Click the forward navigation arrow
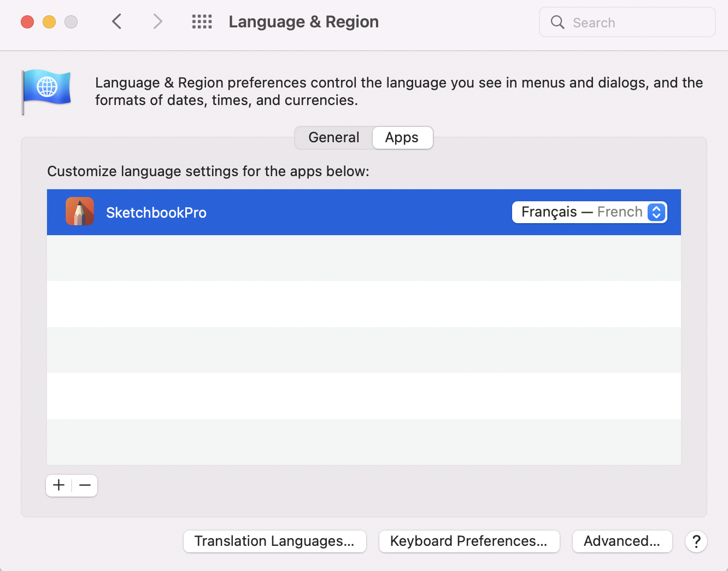Screen dimensions: 728x571 pos(157,22)
